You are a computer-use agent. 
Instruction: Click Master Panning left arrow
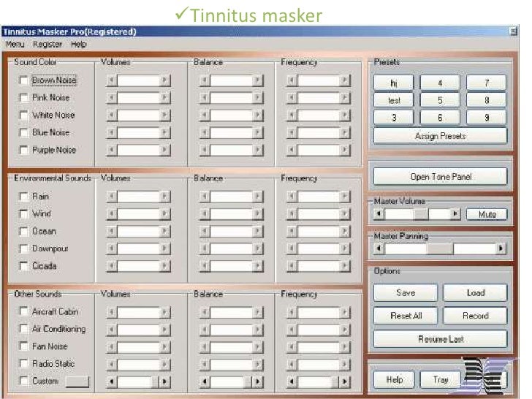pyautogui.click(x=379, y=248)
